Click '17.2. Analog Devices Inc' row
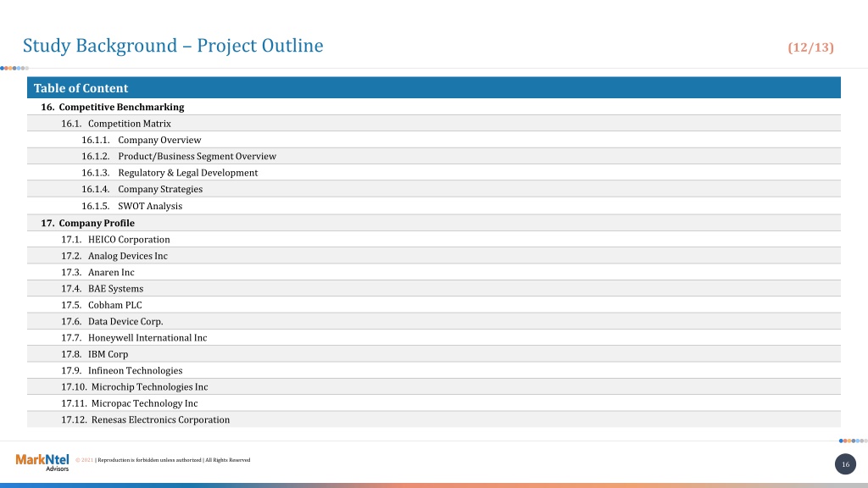 click(x=434, y=256)
